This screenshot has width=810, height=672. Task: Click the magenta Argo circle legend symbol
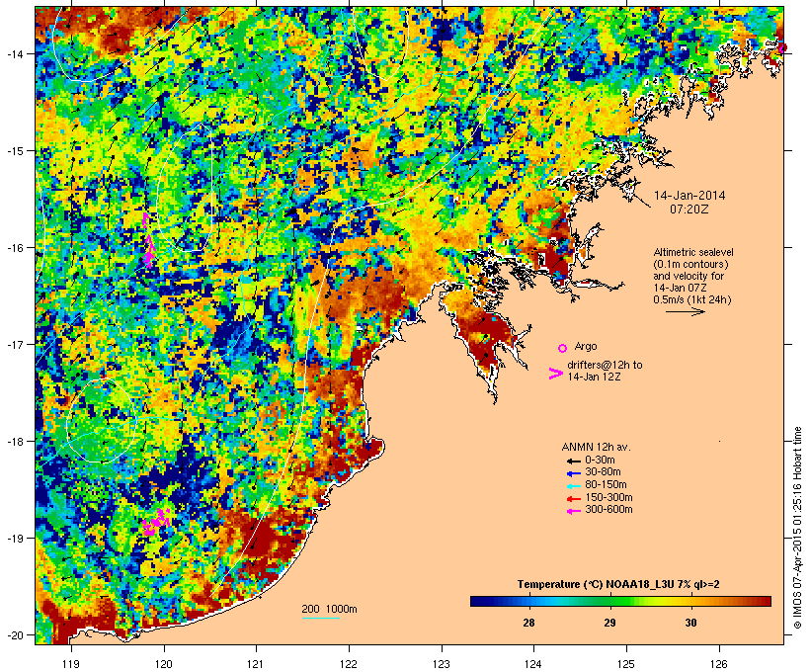(562, 348)
